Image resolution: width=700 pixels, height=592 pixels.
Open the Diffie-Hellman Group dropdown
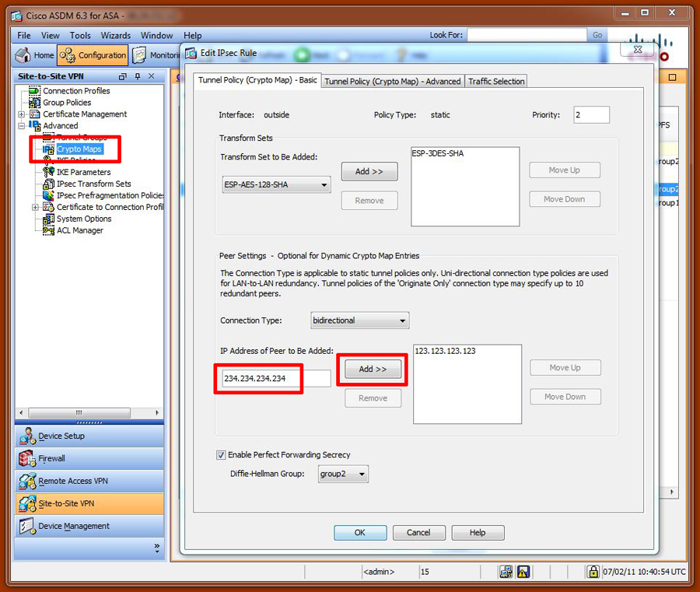click(x=343, y=474)
